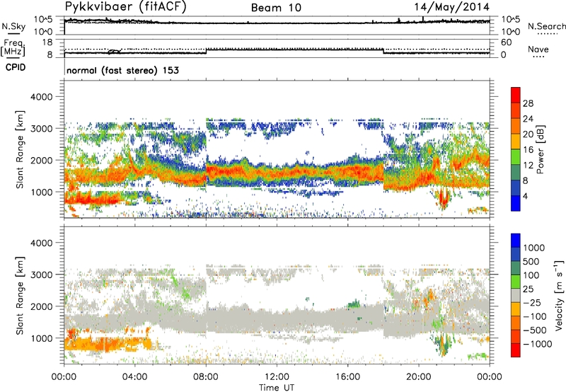Click the 'CPID' label
This screenshot has width=566, height=392.
(x=16, y=67)
